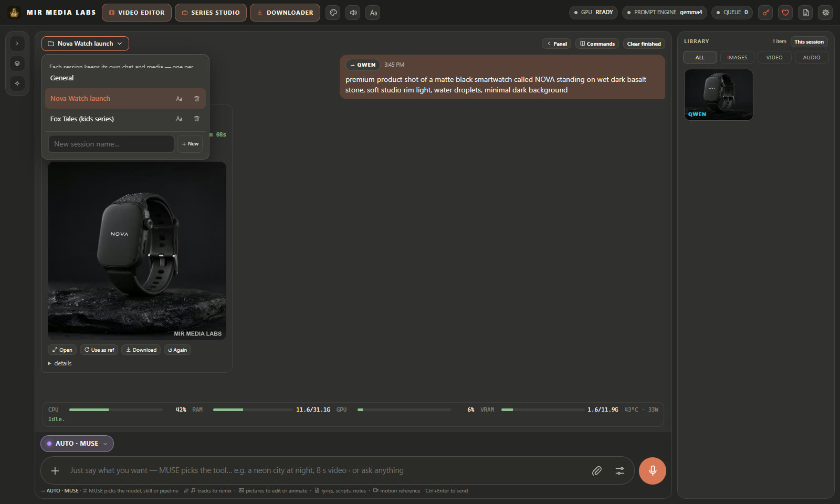Switch to the VIDEO EDITOR tab
This screenshot has height=504, width=840.
coord(136,13)
